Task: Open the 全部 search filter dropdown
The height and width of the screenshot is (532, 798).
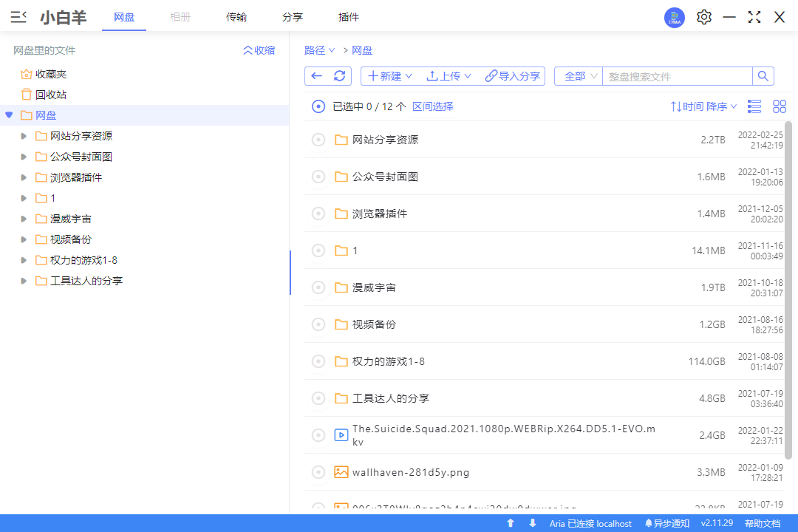Action: pyautogui.click(x=580, y=76)
